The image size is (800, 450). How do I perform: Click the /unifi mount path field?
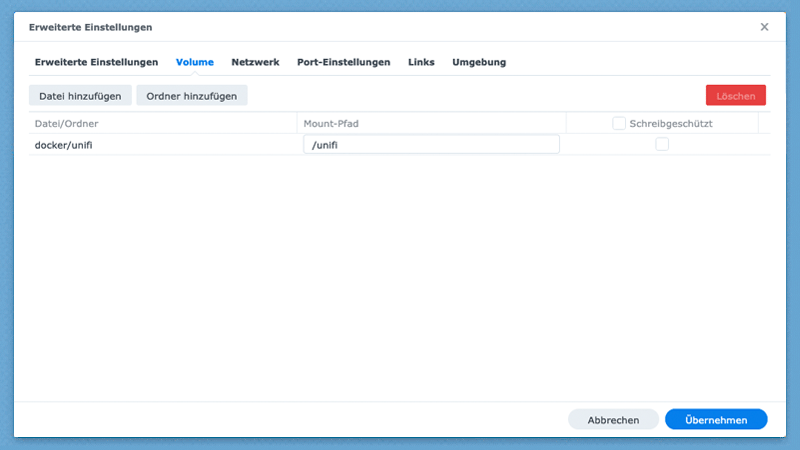[430, 145]
